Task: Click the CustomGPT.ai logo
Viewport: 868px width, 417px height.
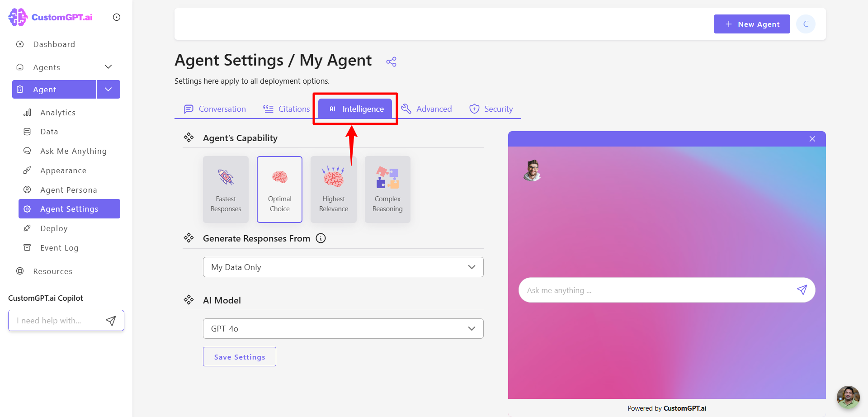Action: tap(50, 17)
